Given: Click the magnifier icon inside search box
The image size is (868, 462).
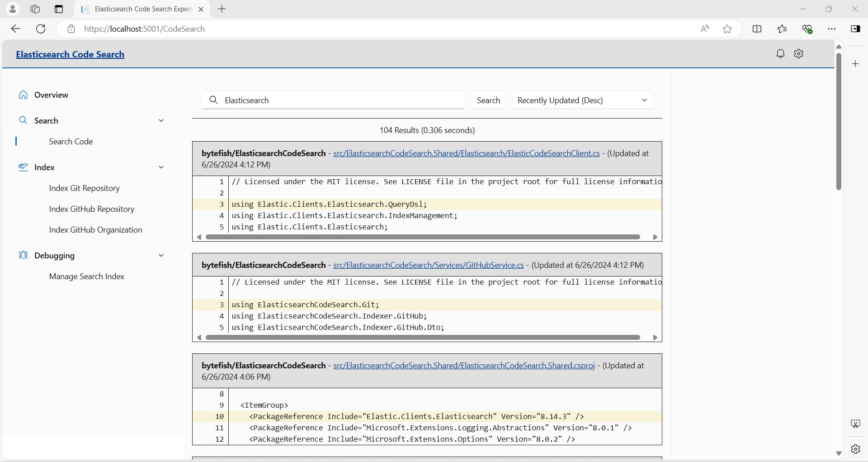Looking at the screenshot, I should (213, 100).
